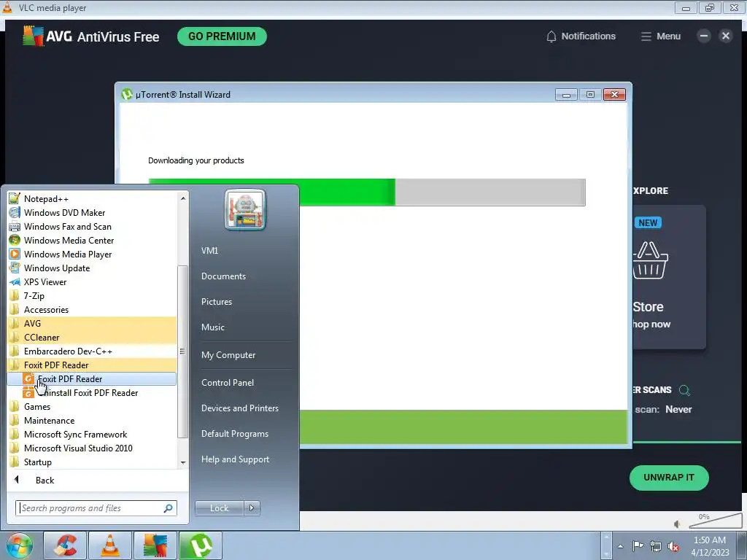
Task: Expand the CCleaner folder
Action: [x=91, y=337]
